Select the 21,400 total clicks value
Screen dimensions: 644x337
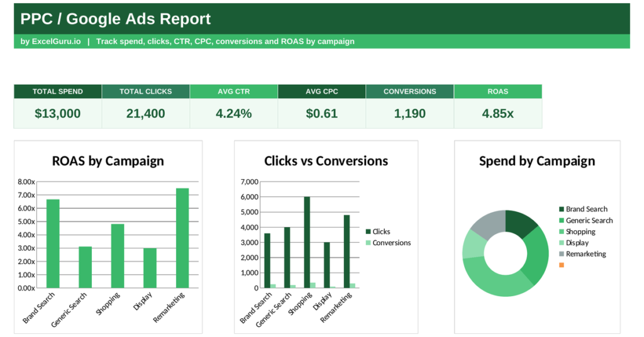tap(146, 113)
